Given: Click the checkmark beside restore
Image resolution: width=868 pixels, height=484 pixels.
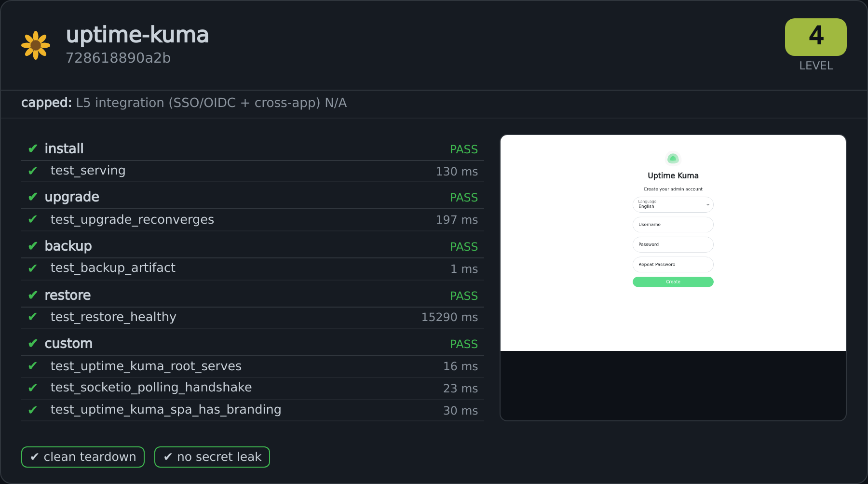Looking at the screenshot, I should 33,295.
